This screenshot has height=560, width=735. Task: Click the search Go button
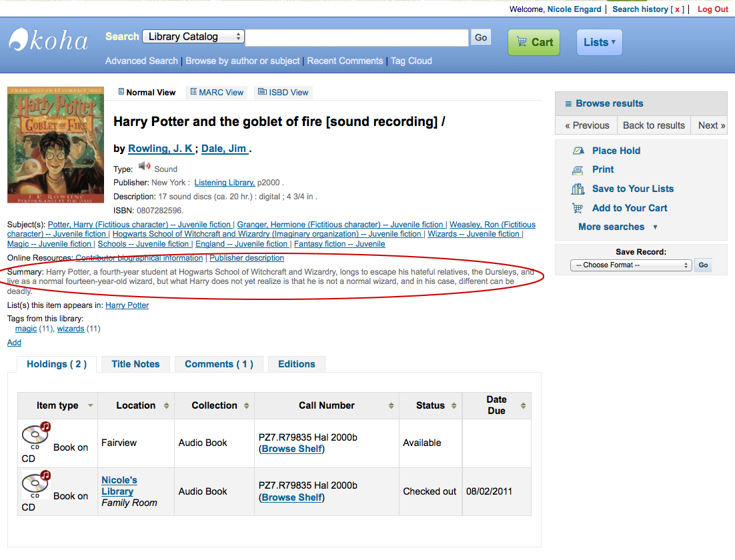click(480, 37)
